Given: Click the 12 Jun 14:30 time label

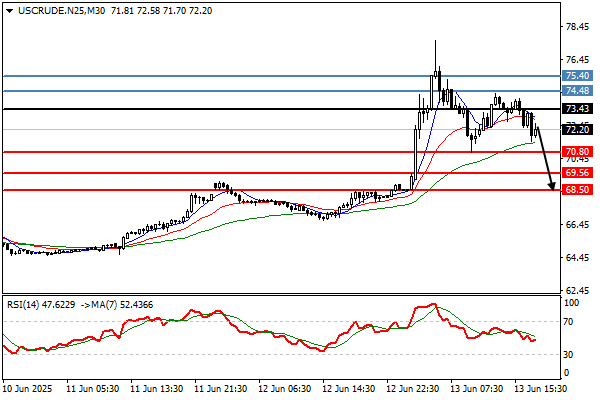Looking at the screenshot, I should coord(348,389).
